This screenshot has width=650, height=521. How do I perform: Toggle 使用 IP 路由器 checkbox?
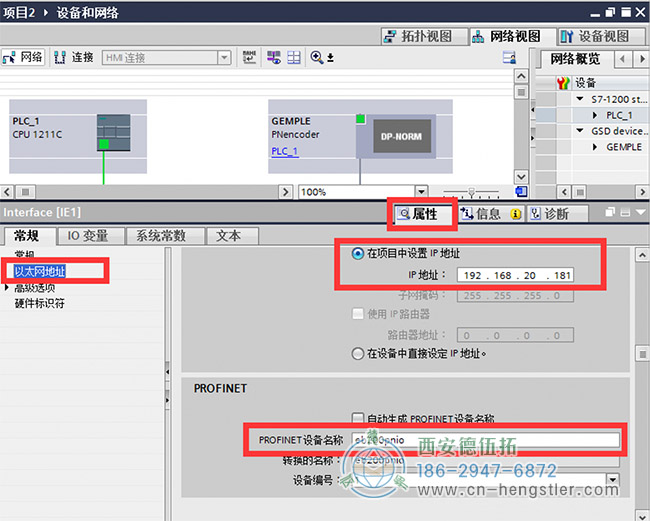(x=358, y=314)
